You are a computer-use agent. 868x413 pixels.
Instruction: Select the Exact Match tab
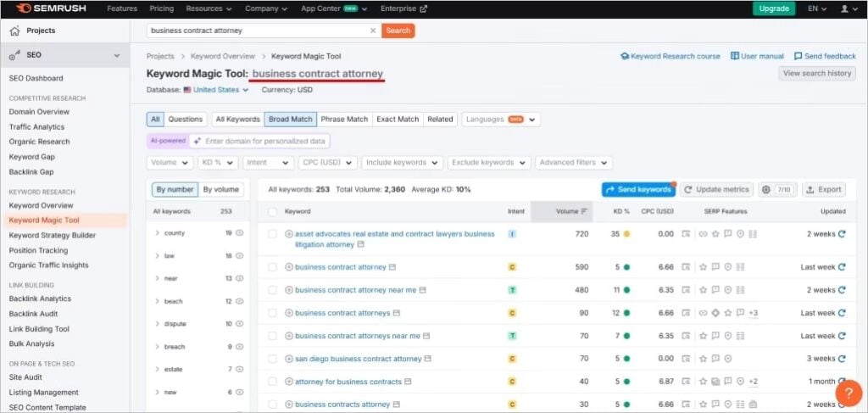click(x=398, y=119)
